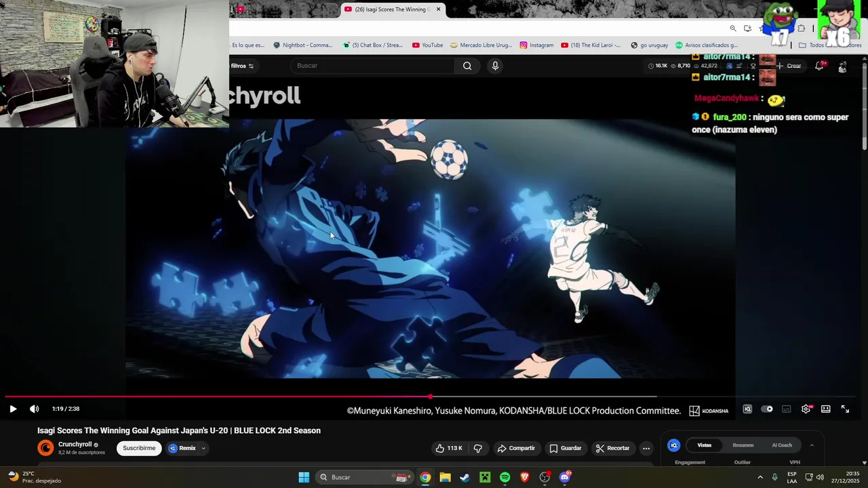The image size is (868, 488).
Task: Open the go uruguay bookmark
Action: [649, 45]
